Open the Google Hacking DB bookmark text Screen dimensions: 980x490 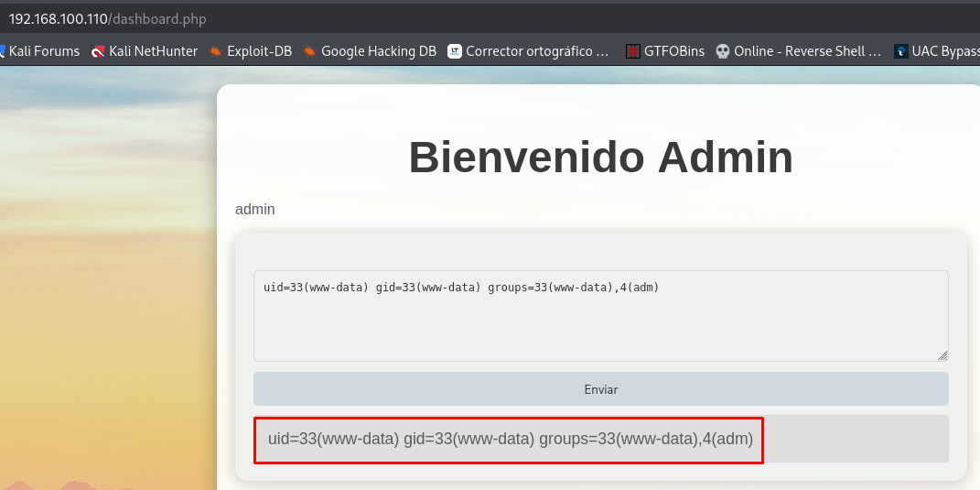point(379,51)
